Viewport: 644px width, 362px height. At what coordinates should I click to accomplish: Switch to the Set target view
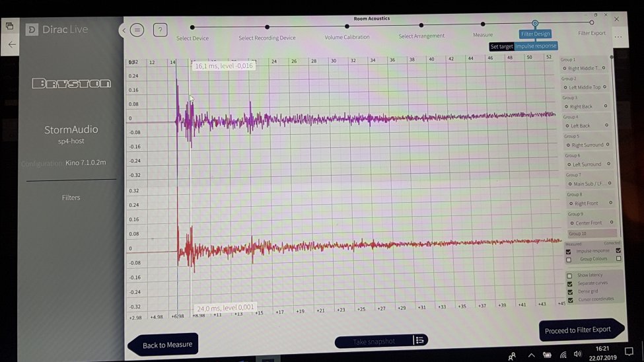501,46
